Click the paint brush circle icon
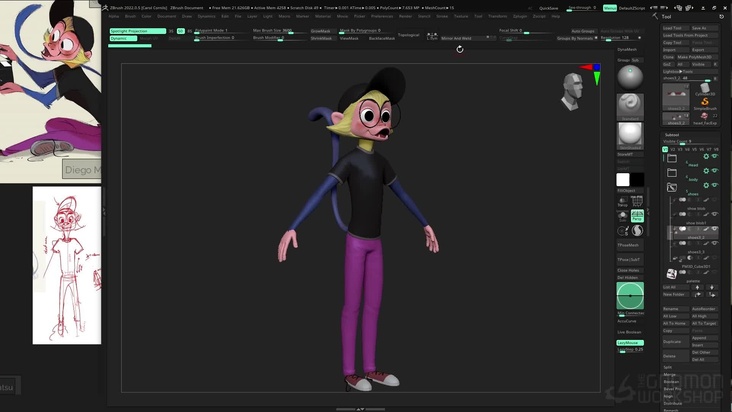The width and height of the screenshot is (732, 412). [623, 230]
